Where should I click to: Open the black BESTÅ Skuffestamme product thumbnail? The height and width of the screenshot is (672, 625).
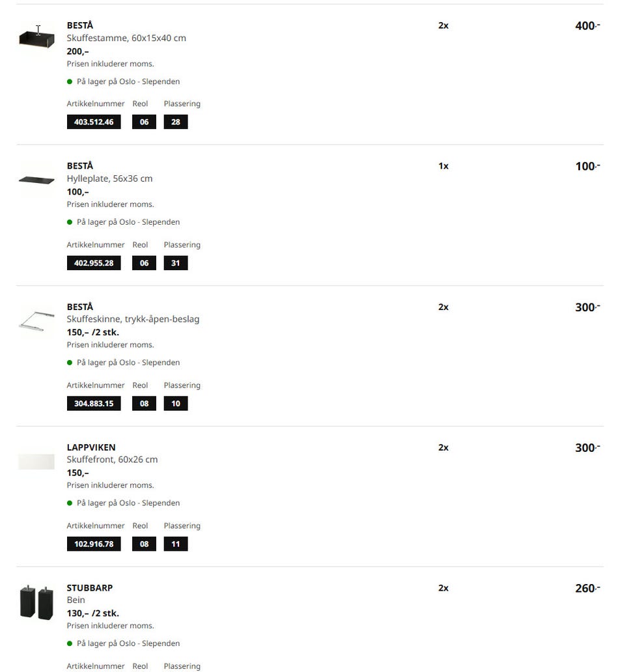pos(36,38)
